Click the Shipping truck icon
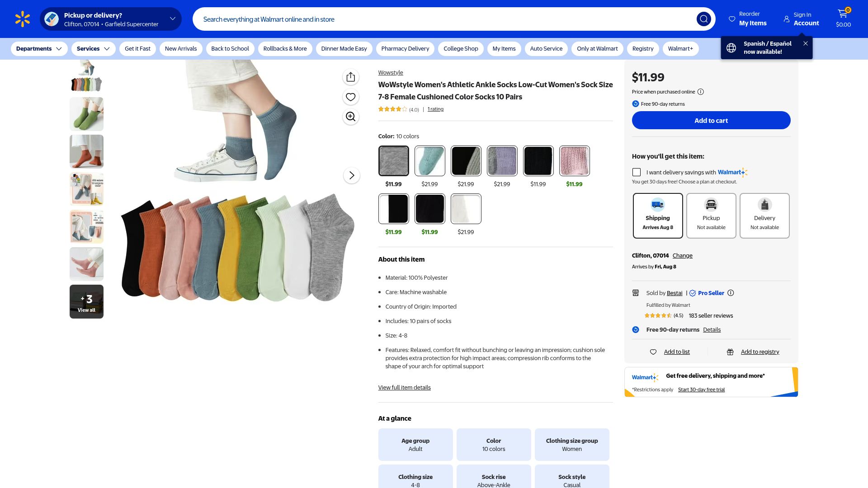The image size is (868, 488). (x=658, y=205)
